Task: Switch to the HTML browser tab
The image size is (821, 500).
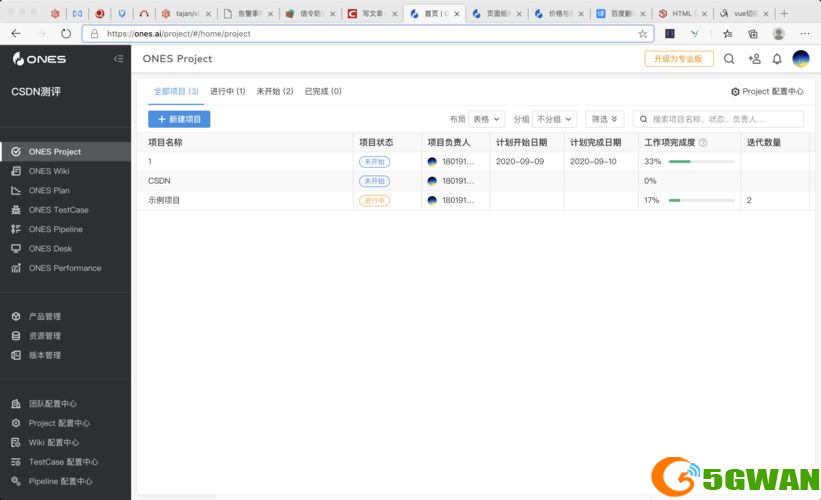Action: click(x=682, y=14)
